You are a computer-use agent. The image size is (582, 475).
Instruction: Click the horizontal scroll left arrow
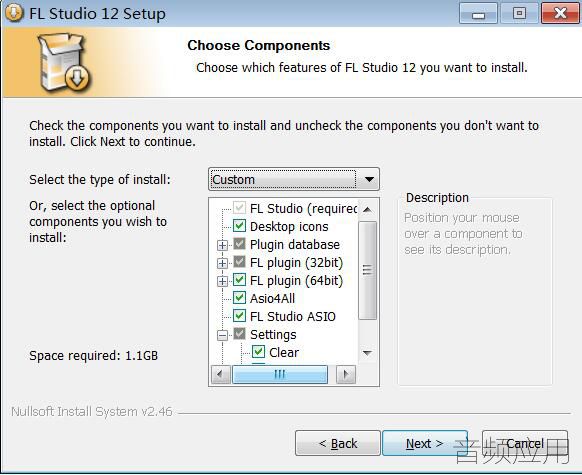click(220, 374)
